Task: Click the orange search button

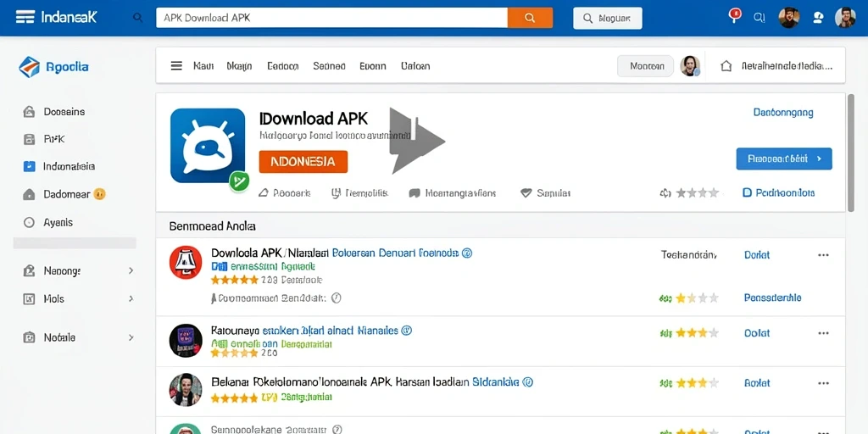Action: [530, 18]
